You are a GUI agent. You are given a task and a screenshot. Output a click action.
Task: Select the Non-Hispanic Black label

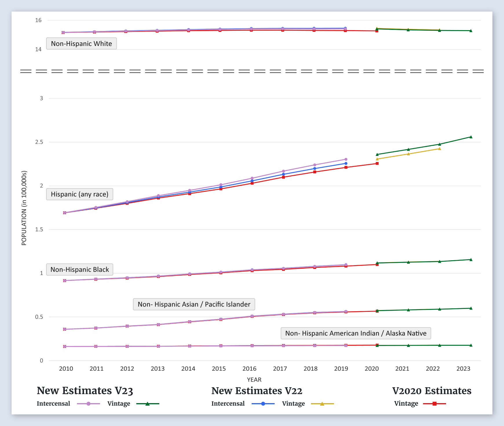80,270
